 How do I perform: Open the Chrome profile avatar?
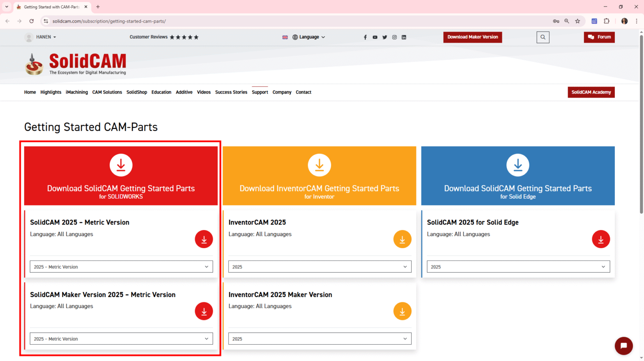pyautogui.click(x=624, y=21)
